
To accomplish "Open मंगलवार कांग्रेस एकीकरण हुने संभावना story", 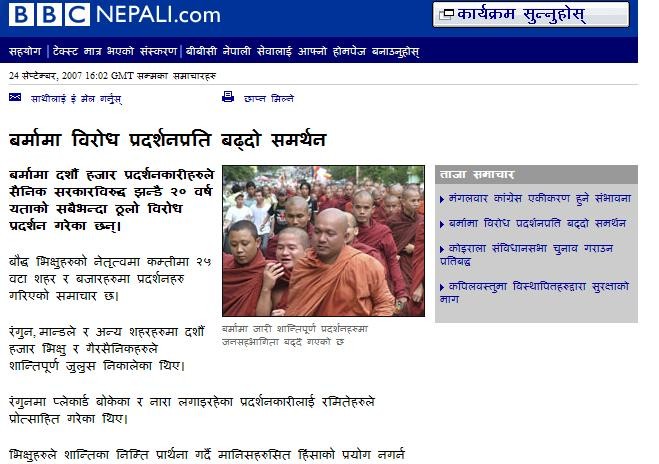I will click(540, 198).
